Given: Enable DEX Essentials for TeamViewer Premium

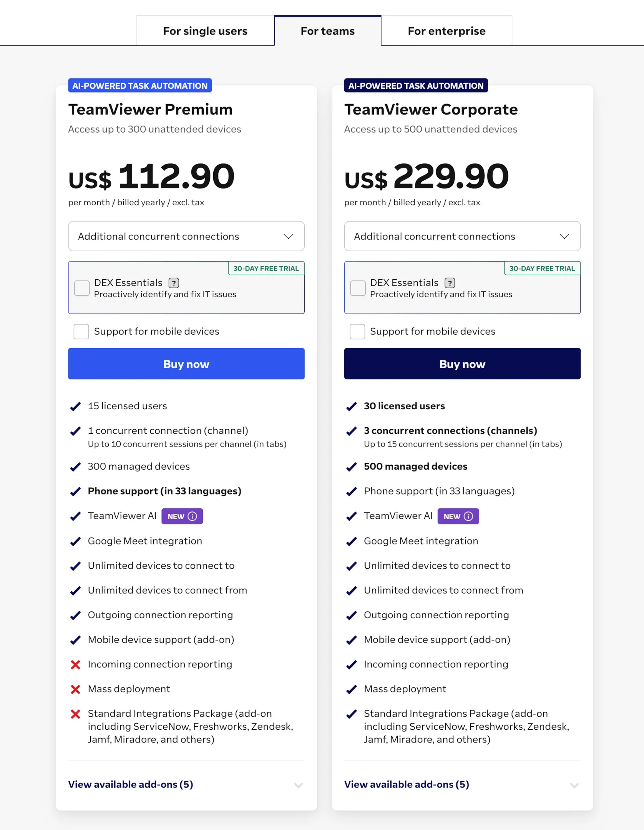Looking at the screenshot, I should pyautogui.click(x=81, y=288).
